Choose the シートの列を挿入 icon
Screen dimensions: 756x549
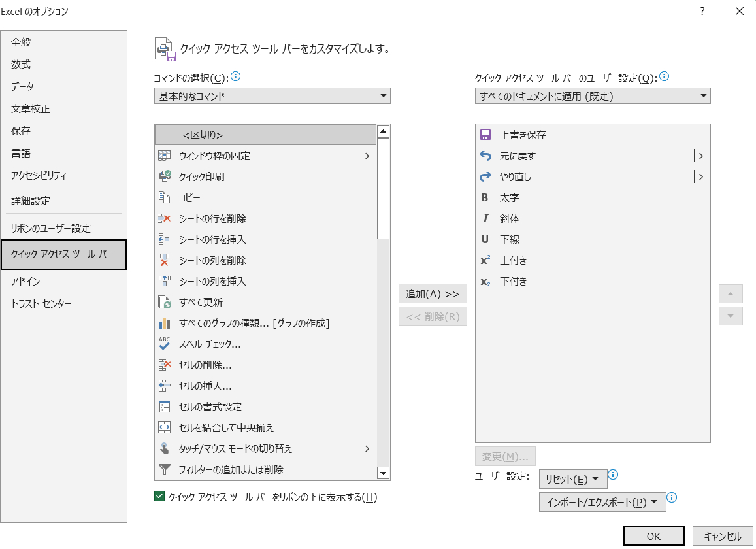[165, 281]
